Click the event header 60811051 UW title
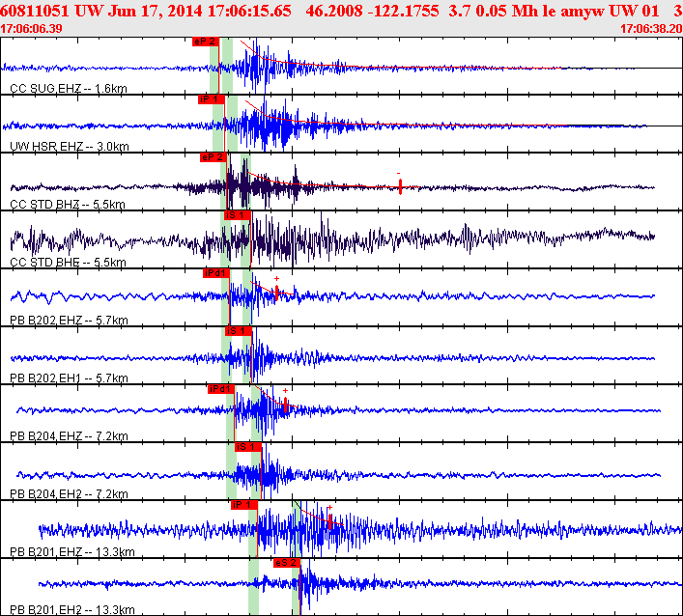Image resolution: width=683 pixels, height=616 pixels. (x=52, y=11)
